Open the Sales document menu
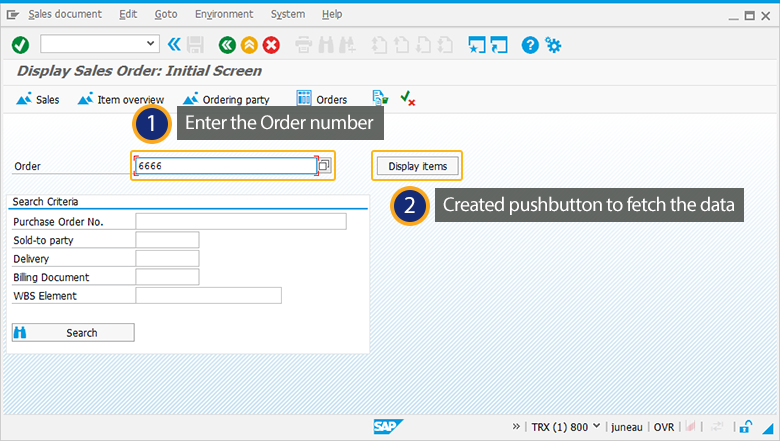The height and width of the screenshot is (441, 780). [65, 14]
